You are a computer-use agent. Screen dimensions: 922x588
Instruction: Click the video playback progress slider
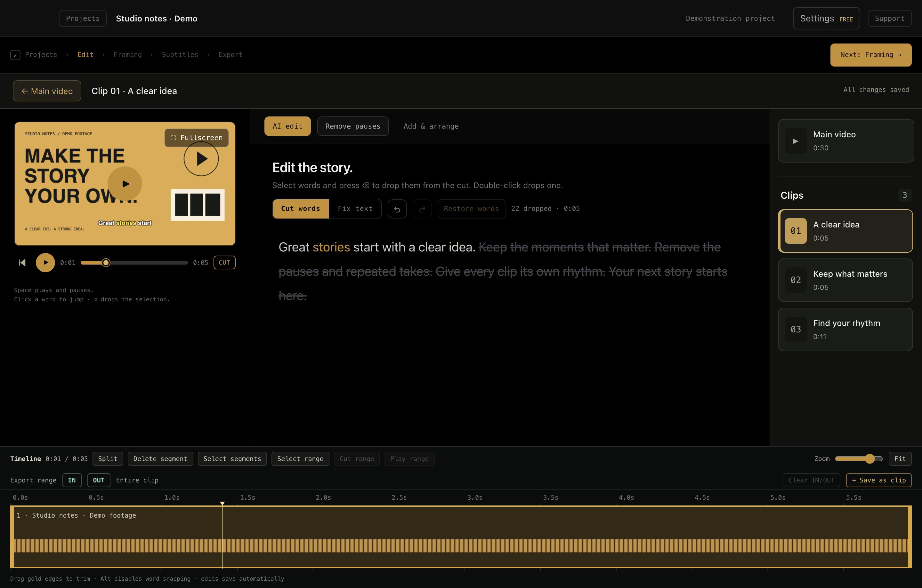click(134, 262)
